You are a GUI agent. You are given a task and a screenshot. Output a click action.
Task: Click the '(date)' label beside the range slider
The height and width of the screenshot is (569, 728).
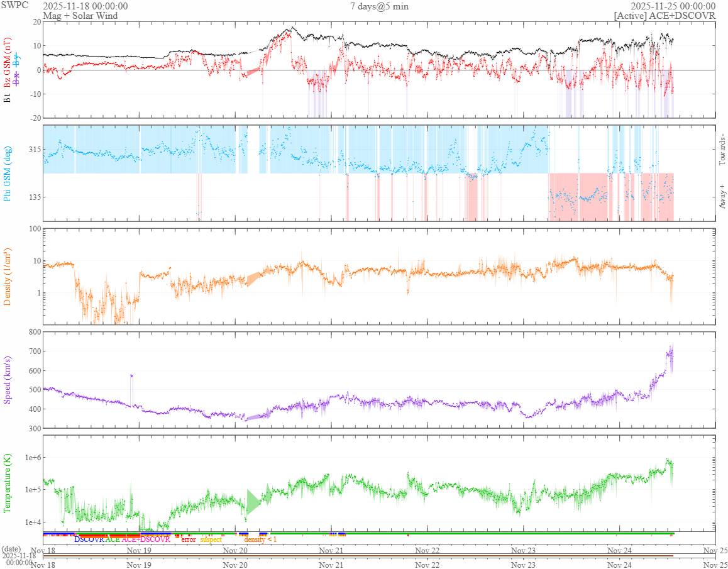click(x=11, y=548)
